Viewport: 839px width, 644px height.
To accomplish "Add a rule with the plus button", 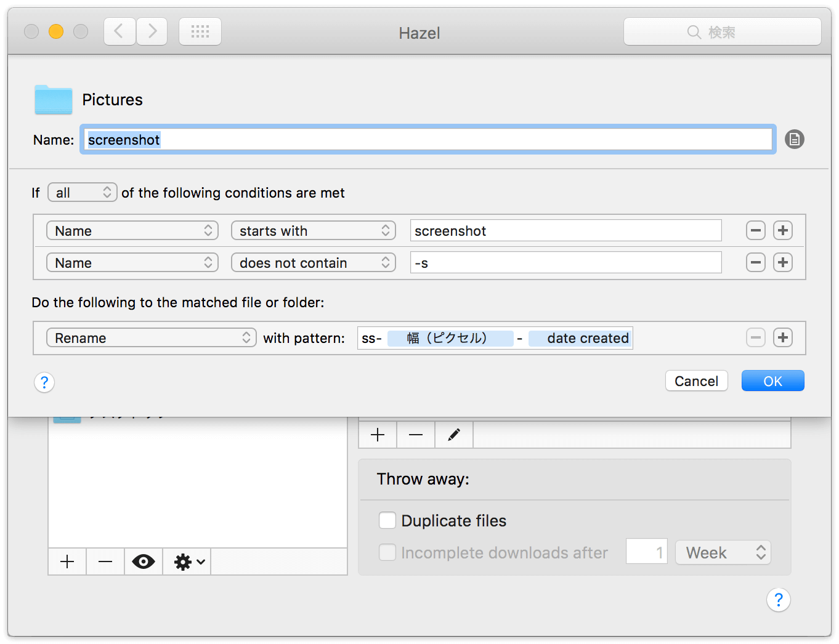I will click(378, 435).
